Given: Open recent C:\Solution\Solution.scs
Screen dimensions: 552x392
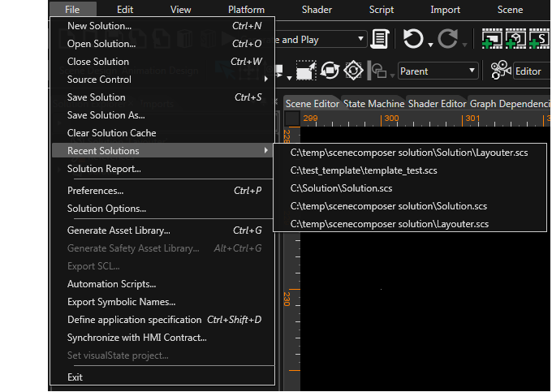Looking at the screenshot, I should 410,188.
